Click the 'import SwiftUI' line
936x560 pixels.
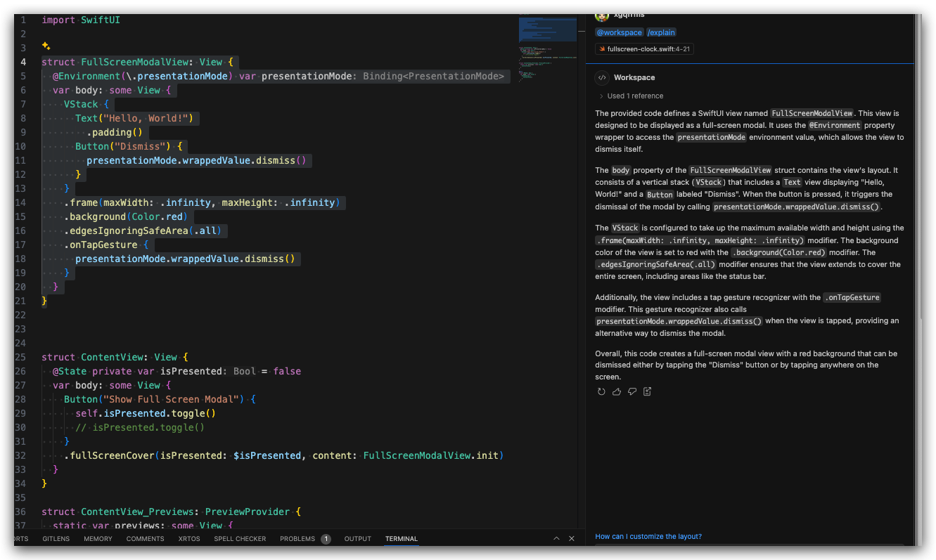[x=81, y=20]
